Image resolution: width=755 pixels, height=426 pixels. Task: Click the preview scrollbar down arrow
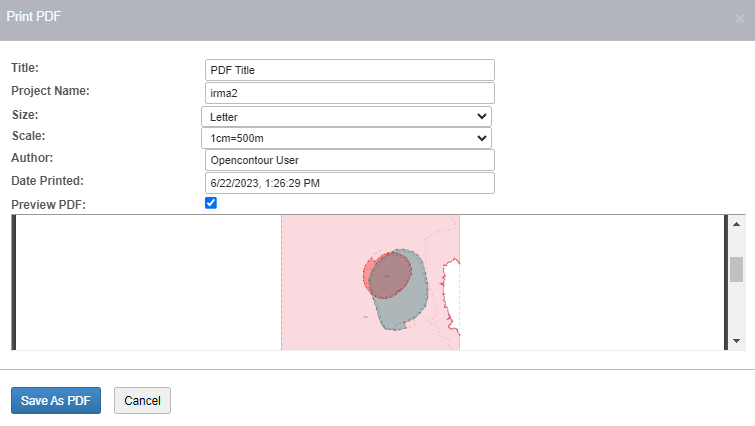pyautogui.click(x=736, y=341)
